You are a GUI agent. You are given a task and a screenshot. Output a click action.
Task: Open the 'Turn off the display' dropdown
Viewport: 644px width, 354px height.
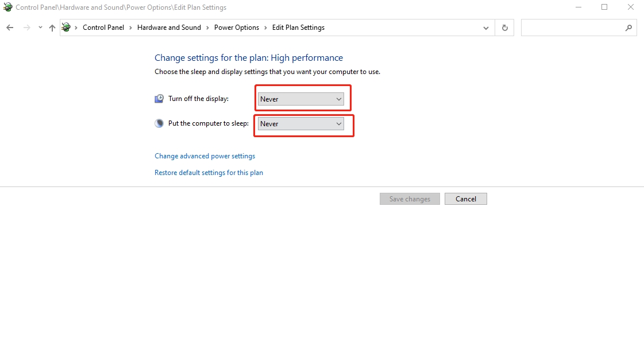tap(300, 99)
